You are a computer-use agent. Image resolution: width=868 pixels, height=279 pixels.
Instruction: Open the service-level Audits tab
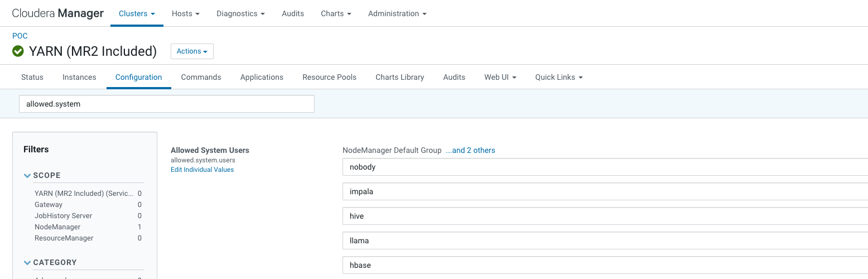point(454,77)
